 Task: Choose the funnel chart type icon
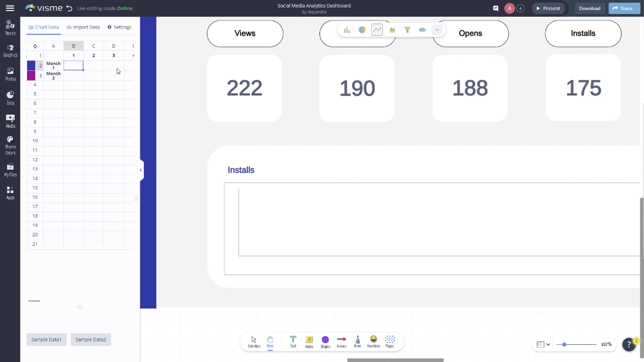click(x=407, y=30)
